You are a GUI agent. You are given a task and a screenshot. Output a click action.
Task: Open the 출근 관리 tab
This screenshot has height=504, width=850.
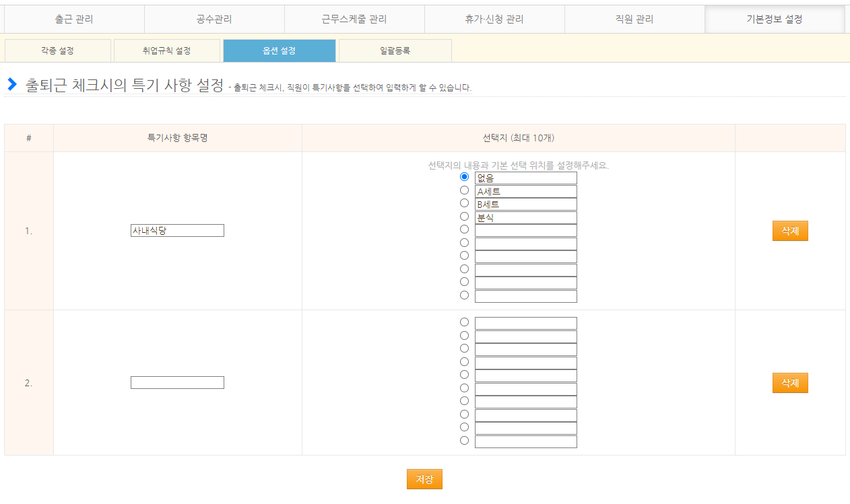74,20
